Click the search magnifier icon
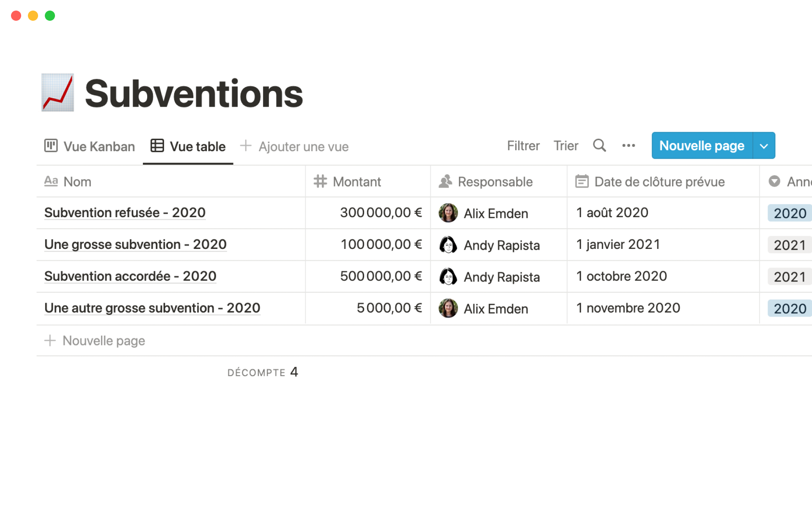Screen dimensions: 812x508 (599, 146)
